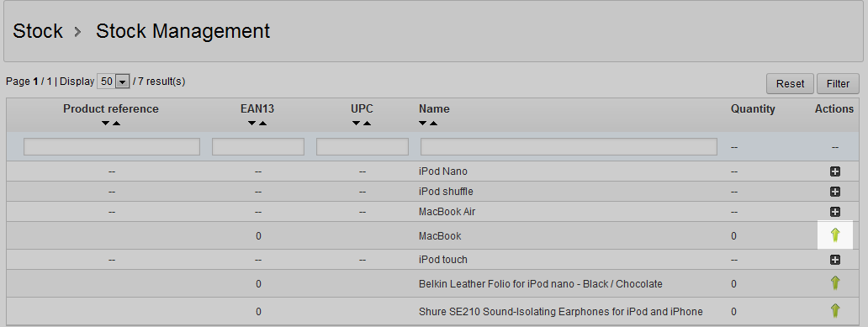
Task: Expand details for iPod Nano row
Action: pyautogui.click(x=835, y=171)
